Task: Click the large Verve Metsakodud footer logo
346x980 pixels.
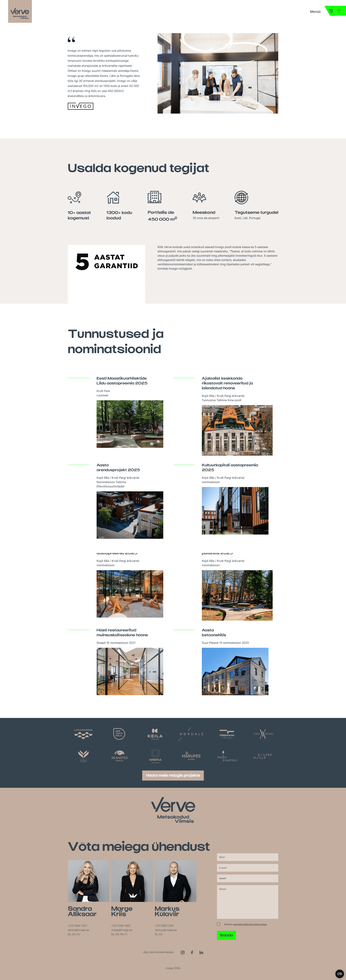Action: [x=173, y=810]
